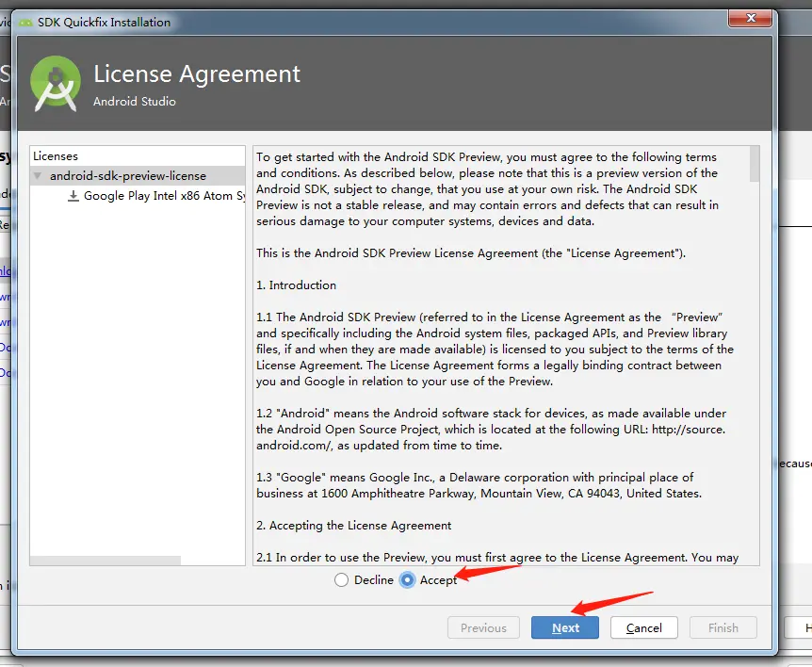Click the SDK Quickfix title bar Android icon
Viewport: 812px width, 667px height.
(24, 23)
